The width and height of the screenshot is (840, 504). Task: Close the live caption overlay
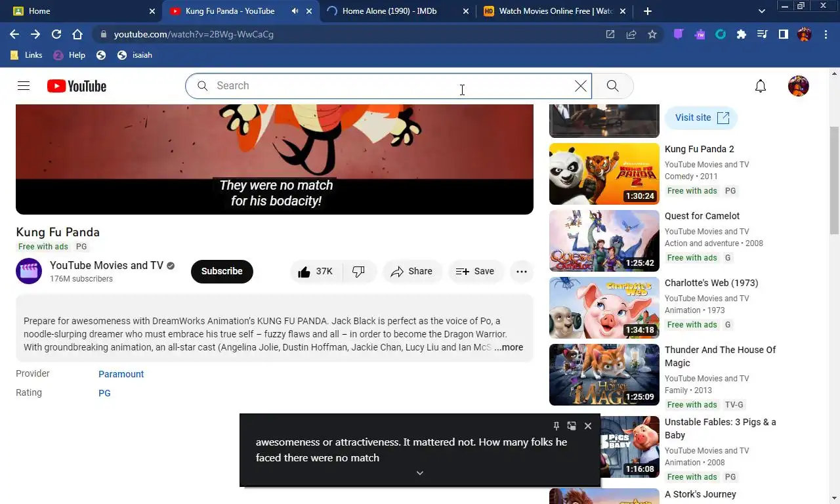588,426
